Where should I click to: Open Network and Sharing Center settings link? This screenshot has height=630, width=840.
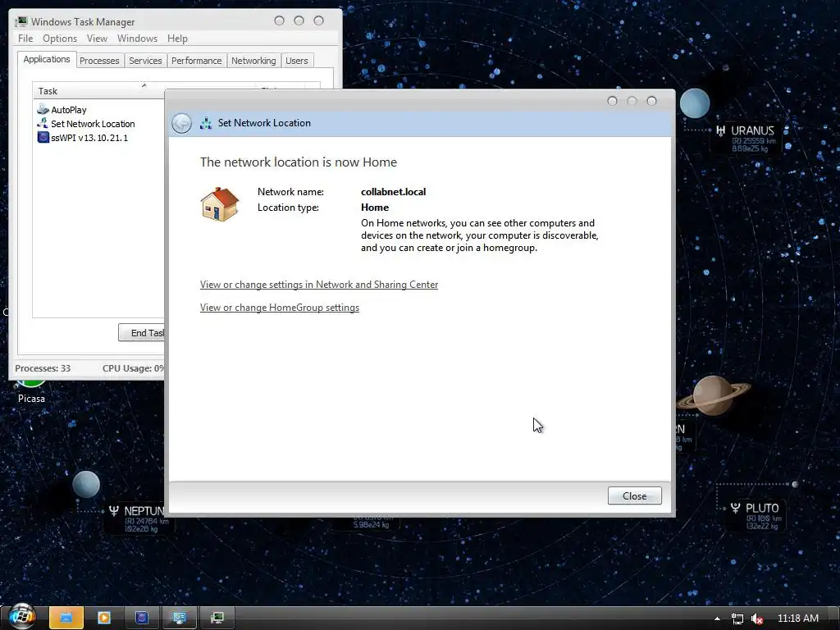(x=319, y=285)
